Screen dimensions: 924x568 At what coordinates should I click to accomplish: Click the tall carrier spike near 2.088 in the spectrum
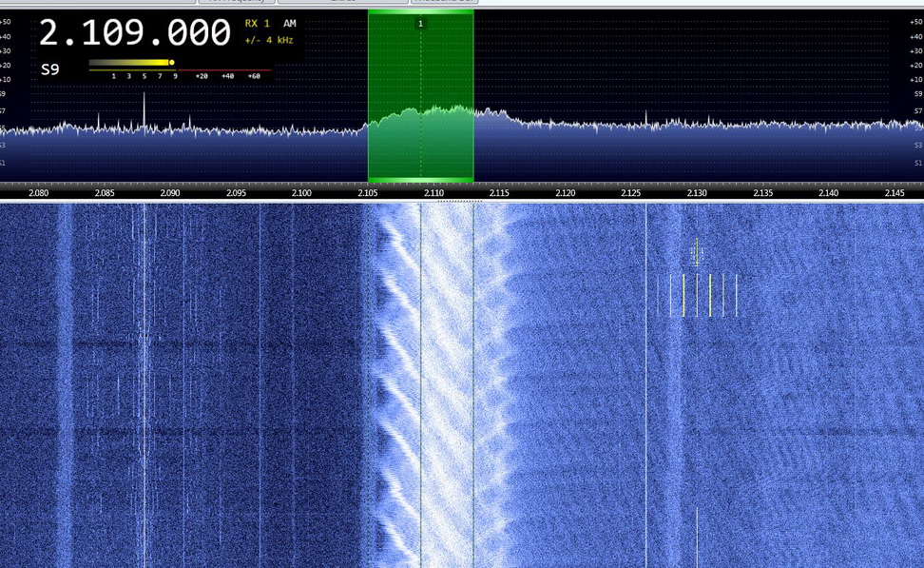point(144,112)
